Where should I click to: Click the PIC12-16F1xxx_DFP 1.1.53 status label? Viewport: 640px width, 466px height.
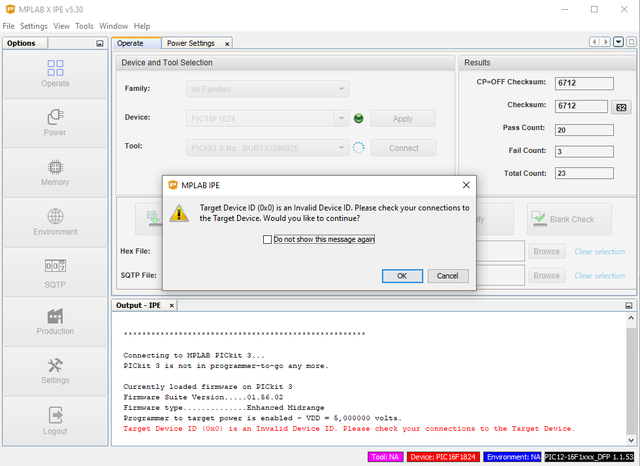tap(589, 457)
